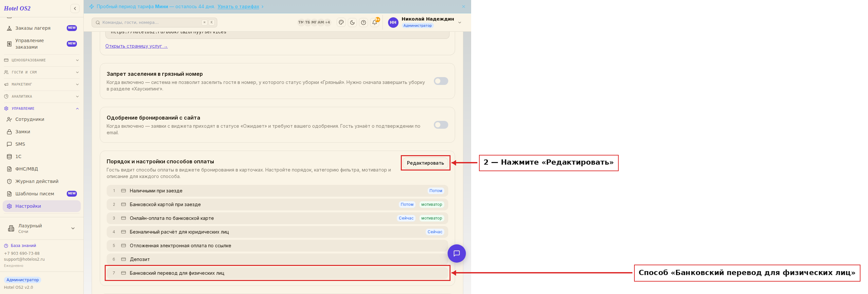
Task: Open notifications bell icon
Action: pyautogui.click(x=374, y=23)
